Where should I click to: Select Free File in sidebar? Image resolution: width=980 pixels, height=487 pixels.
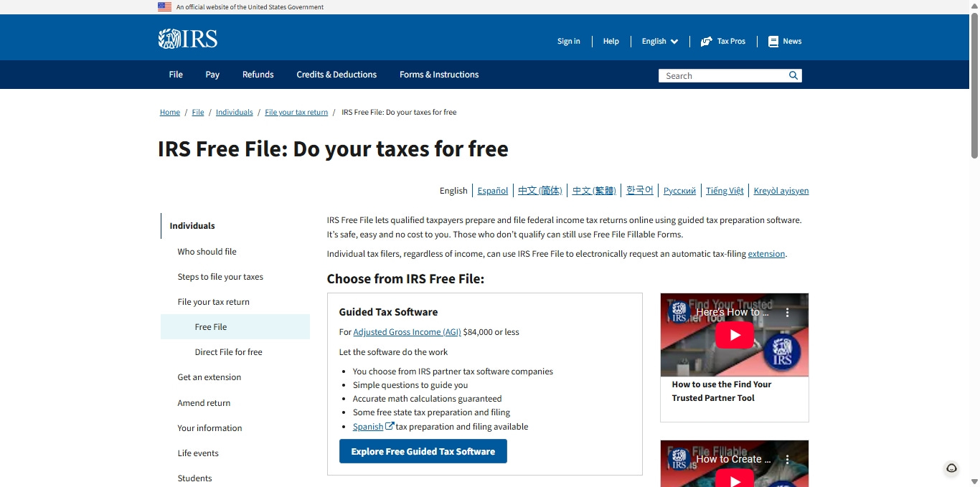[235, 327]
